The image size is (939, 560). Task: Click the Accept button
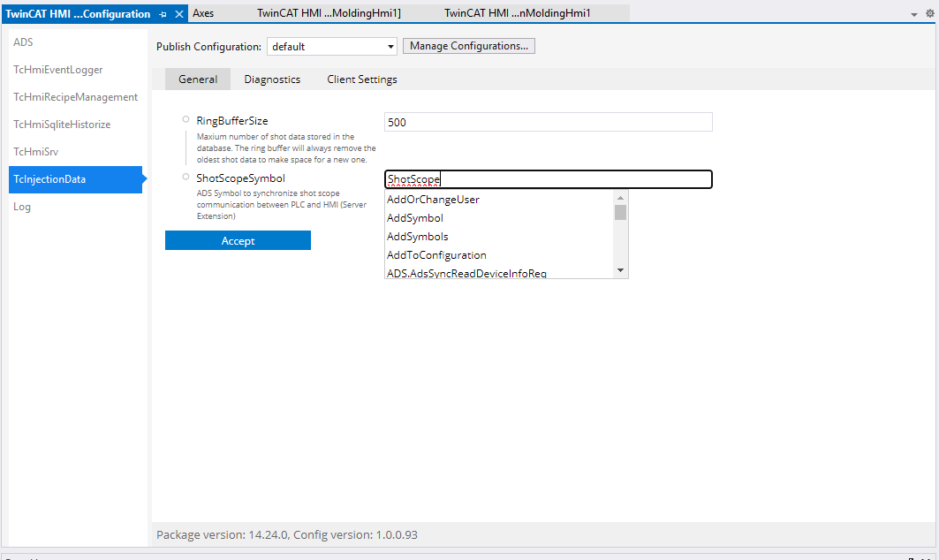click(x=238, y=241)
